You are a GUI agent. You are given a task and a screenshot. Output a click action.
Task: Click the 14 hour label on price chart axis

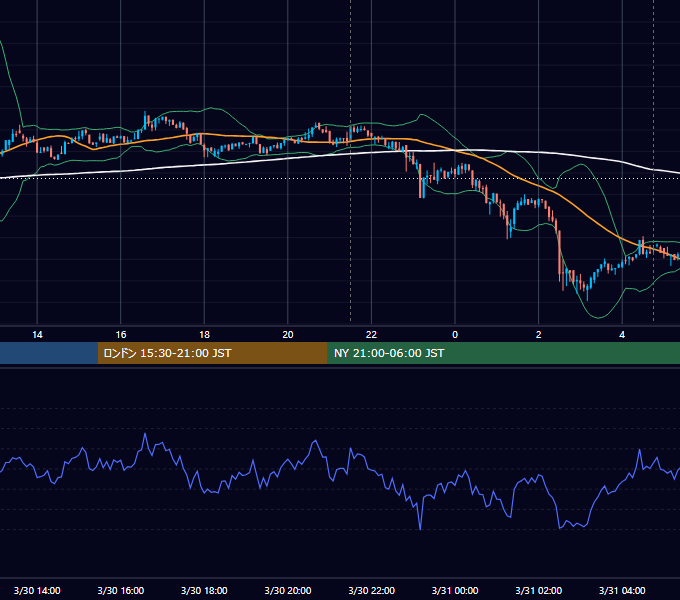click(x=37, y=335)
